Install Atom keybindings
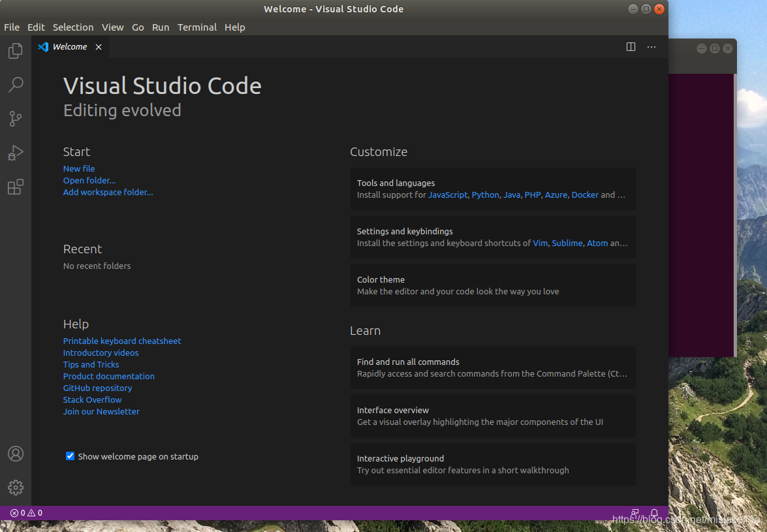 597,243
